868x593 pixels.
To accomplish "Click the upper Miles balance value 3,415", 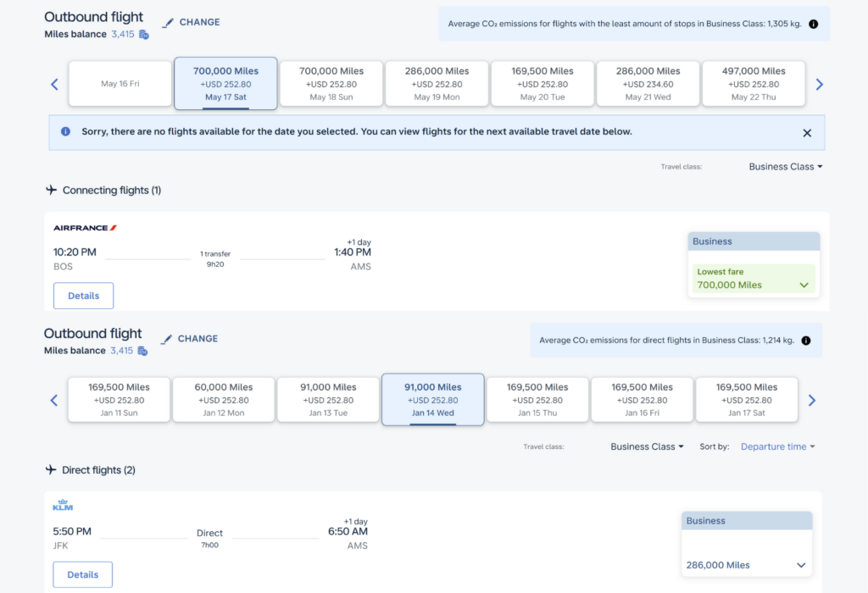I will click(x=123, y=34).
